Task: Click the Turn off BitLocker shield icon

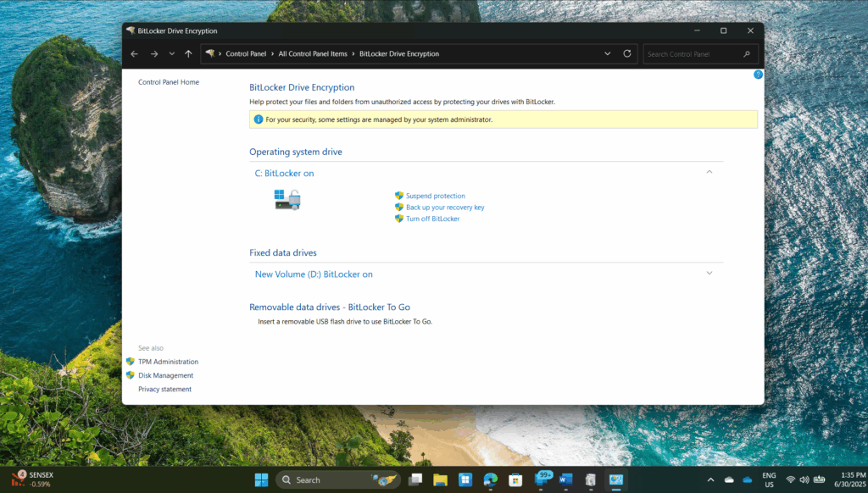Action: 398,219
